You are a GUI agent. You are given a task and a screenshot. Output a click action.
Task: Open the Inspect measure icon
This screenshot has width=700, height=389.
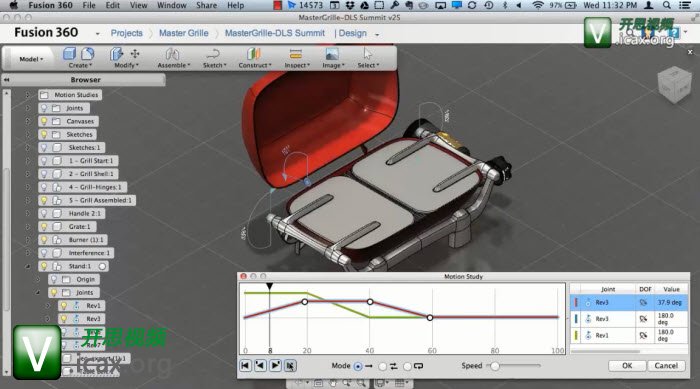click(296, 54)
